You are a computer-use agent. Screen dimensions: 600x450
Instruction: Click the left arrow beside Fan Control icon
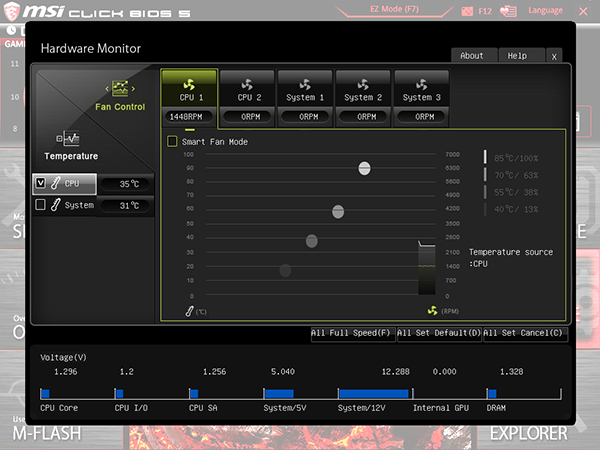pyautogui.click(x=107, y=89)
